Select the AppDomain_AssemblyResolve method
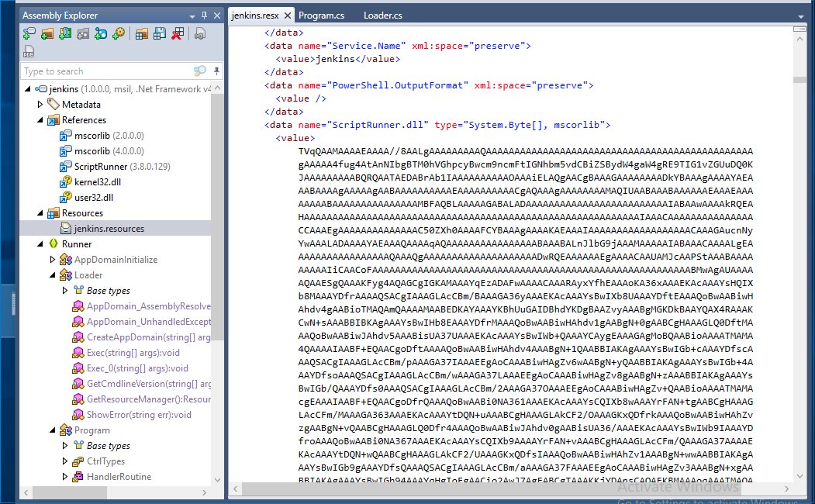 click(149, 306)
